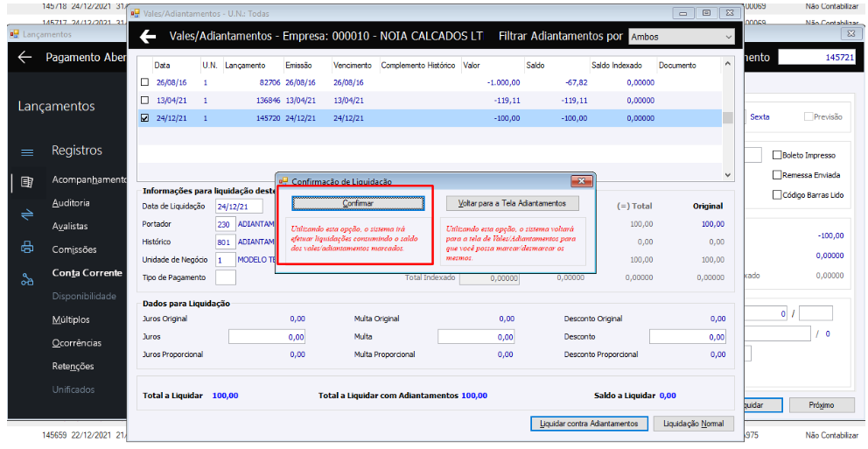The width and height of the screenshot is (868, 449).
Task: Open the Filtrar Adiantamentos por dropdown
Action: (x=682, y=37)
